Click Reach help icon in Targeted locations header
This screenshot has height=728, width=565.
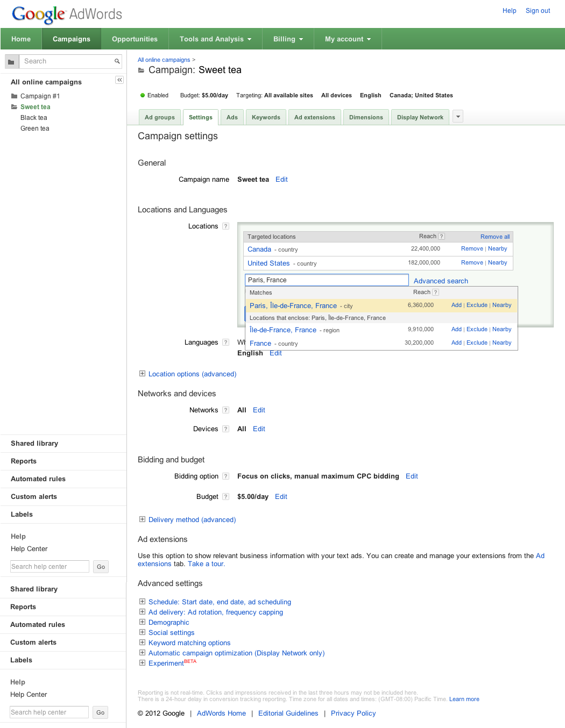[441, 236]
